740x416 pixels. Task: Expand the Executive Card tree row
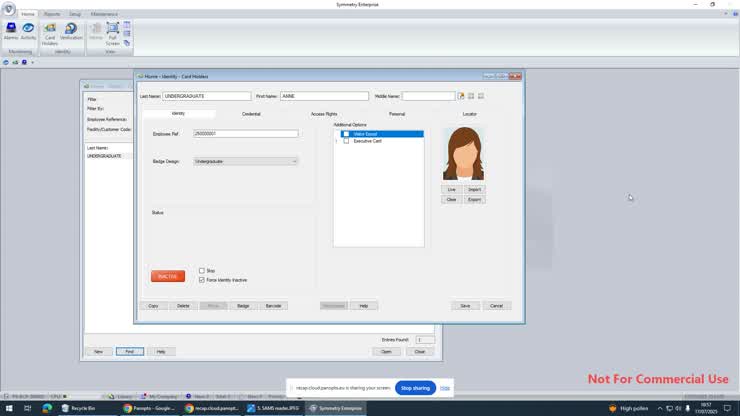(x=336, y=141)
